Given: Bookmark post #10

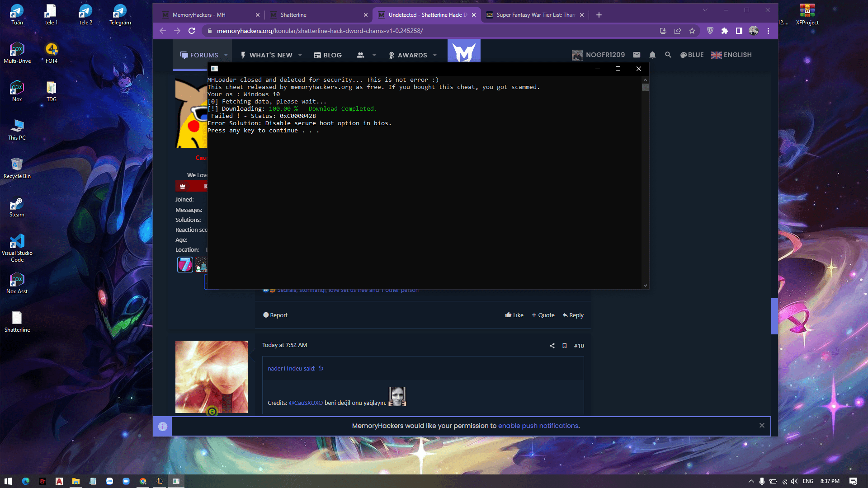Looking at the screenshot, I should point(564,346).
